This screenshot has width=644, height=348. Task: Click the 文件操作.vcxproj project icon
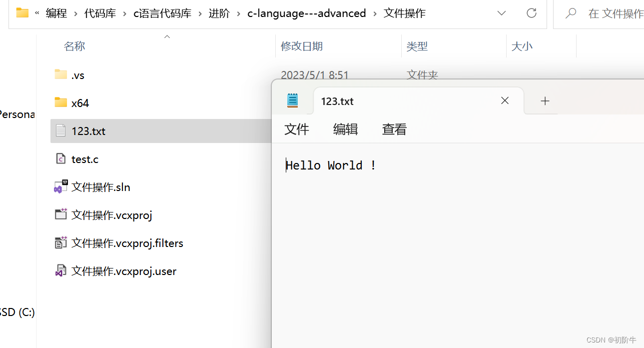tap(60, 214)
